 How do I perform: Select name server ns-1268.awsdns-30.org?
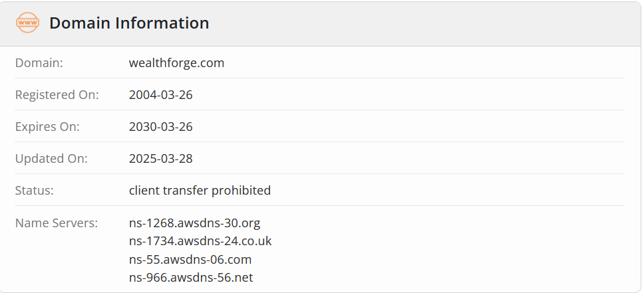tap(195, 223)
